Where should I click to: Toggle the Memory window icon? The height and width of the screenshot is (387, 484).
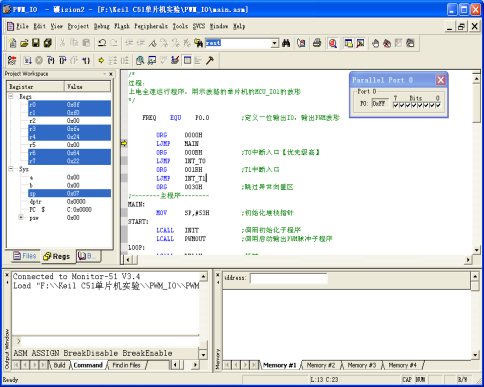(x=187, y=60)
